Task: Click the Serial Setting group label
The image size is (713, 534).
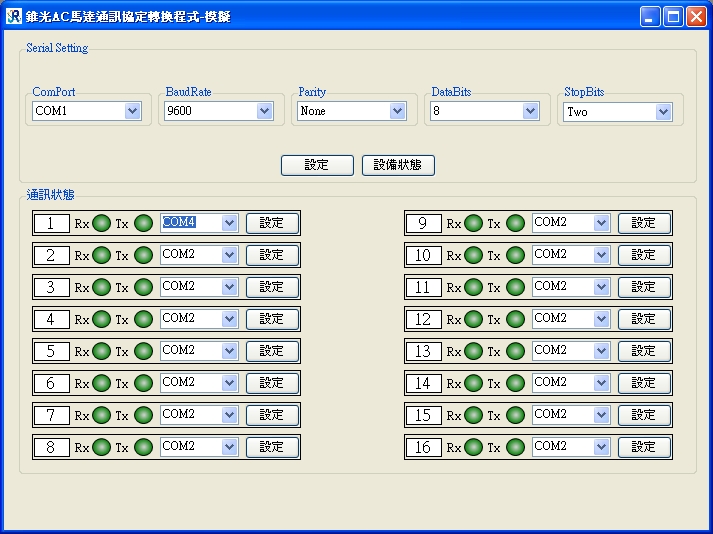Action: coord(57,48)
